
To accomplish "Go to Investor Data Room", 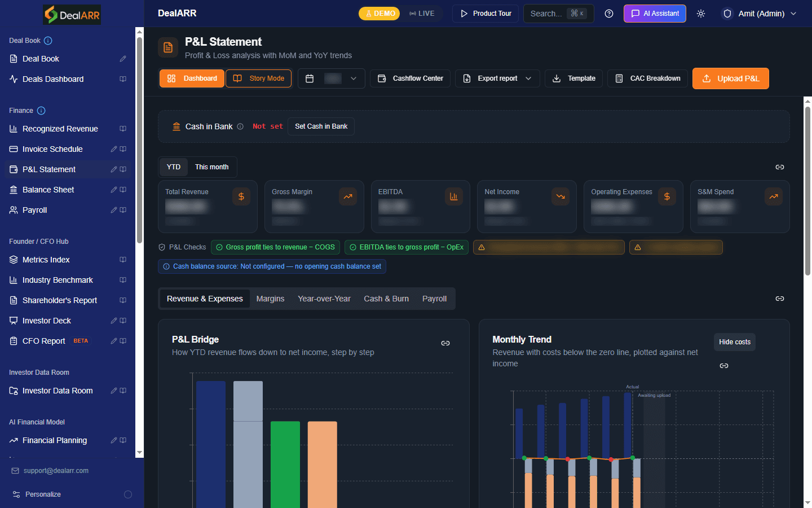I will point(58,391).
